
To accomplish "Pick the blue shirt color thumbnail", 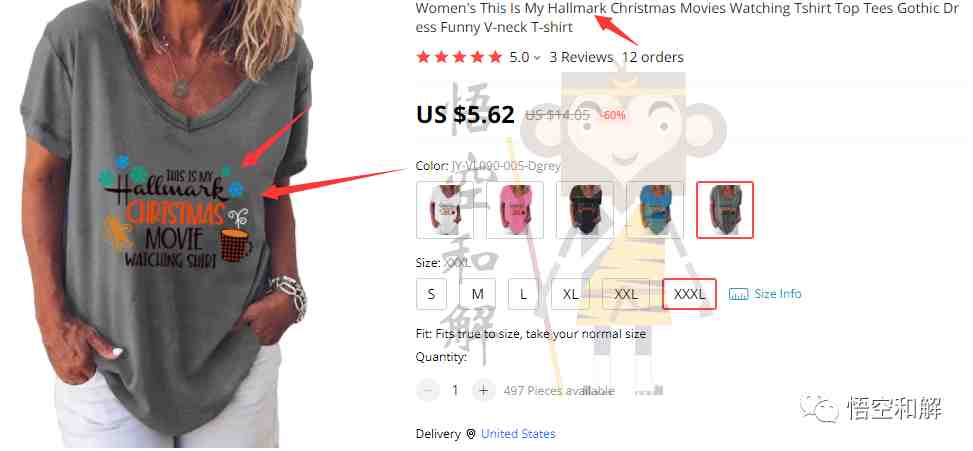I will click(655, 210).
